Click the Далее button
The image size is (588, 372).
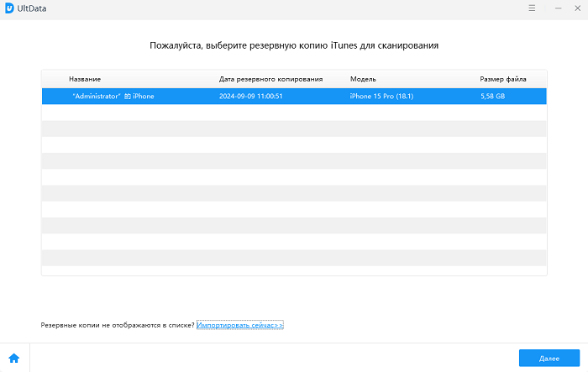click(549, 358)
